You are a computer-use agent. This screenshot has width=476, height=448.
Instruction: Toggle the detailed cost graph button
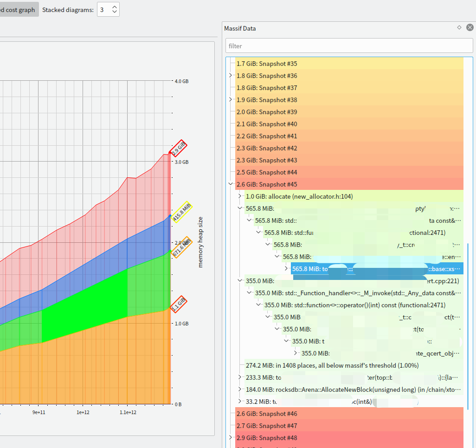tap(19, 10)
